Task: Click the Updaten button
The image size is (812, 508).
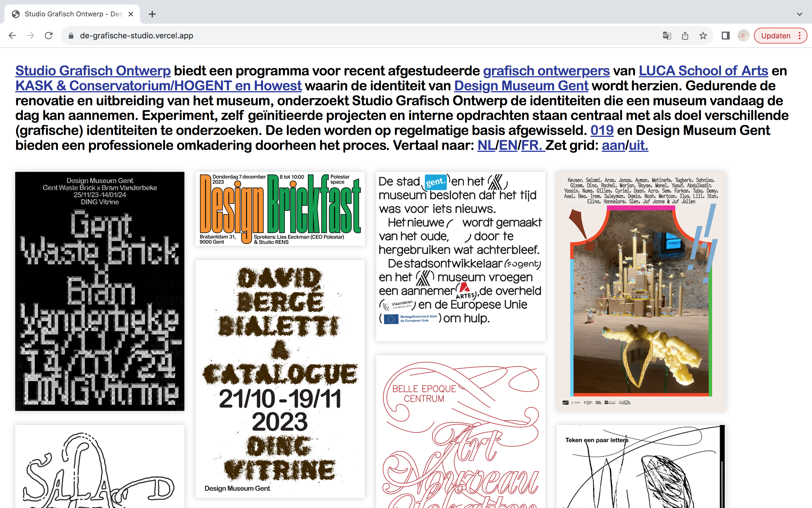Action: point(775,36)
